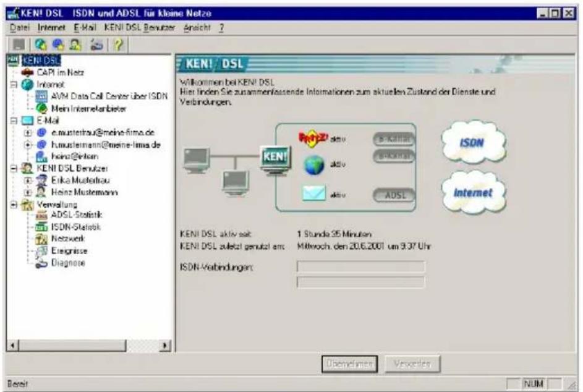Image resolution: width=583 pixels, height=392 pixels.
Task: Expand the e.musterfrau mailbox node
Action: tap(28, 132)
